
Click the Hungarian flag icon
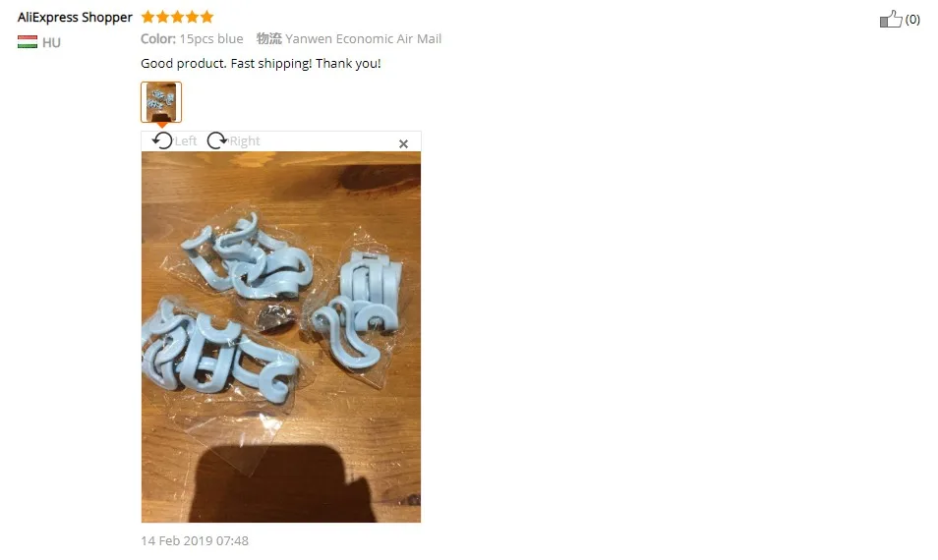pos(28,42)
